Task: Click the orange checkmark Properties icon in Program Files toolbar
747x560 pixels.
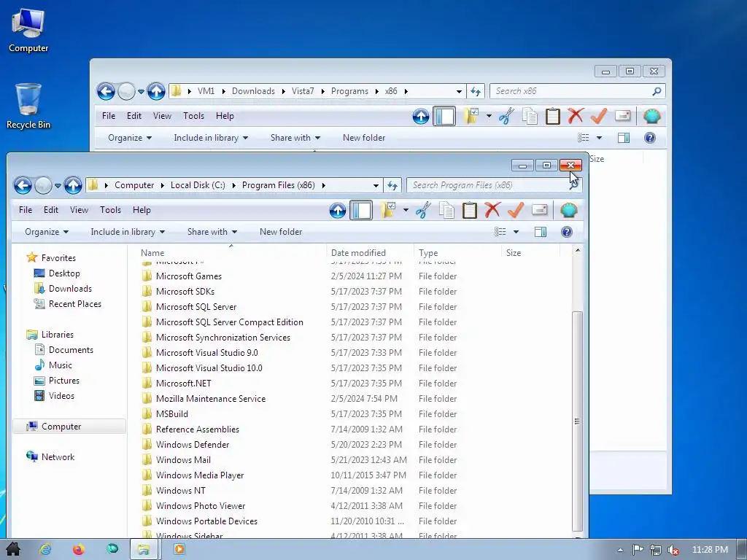Action: [516, 210]
